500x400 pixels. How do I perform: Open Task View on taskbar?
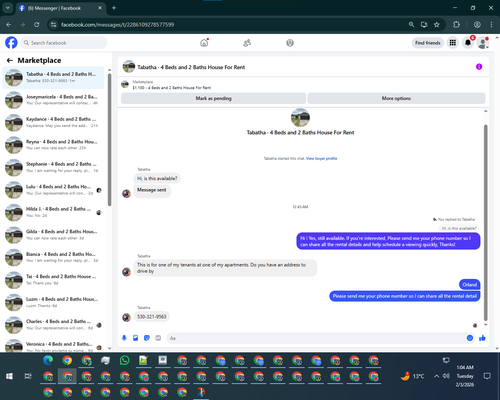[x=28, y=376]
